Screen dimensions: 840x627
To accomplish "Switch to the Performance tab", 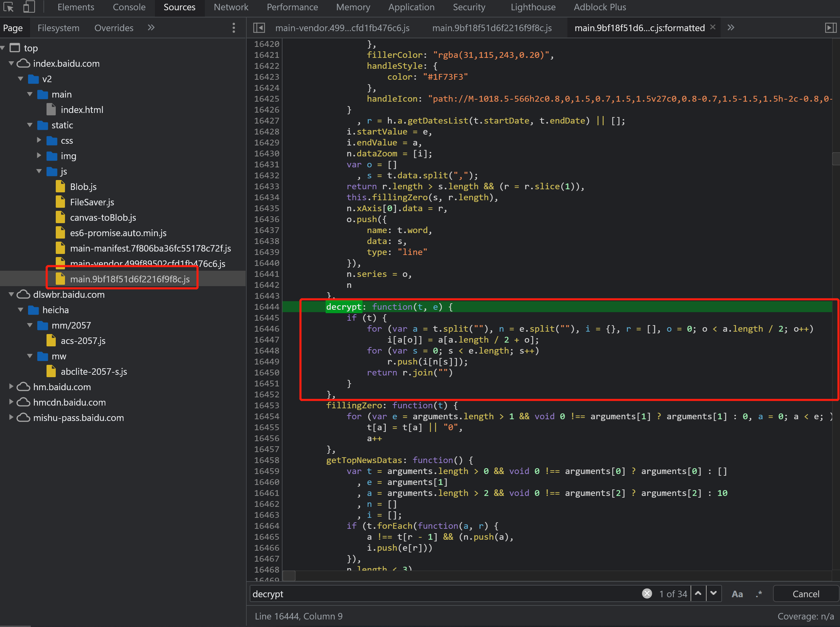I will (x=292, y=7).
